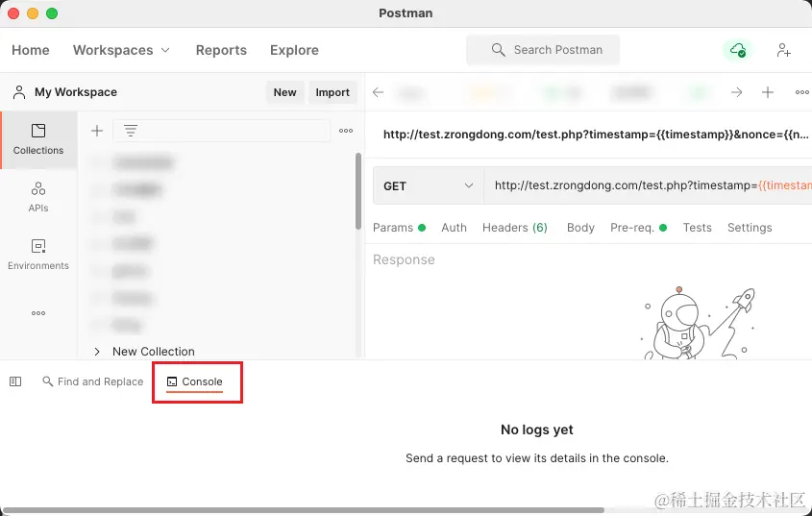Show more sidebar options below Environments

pos(38,313)
